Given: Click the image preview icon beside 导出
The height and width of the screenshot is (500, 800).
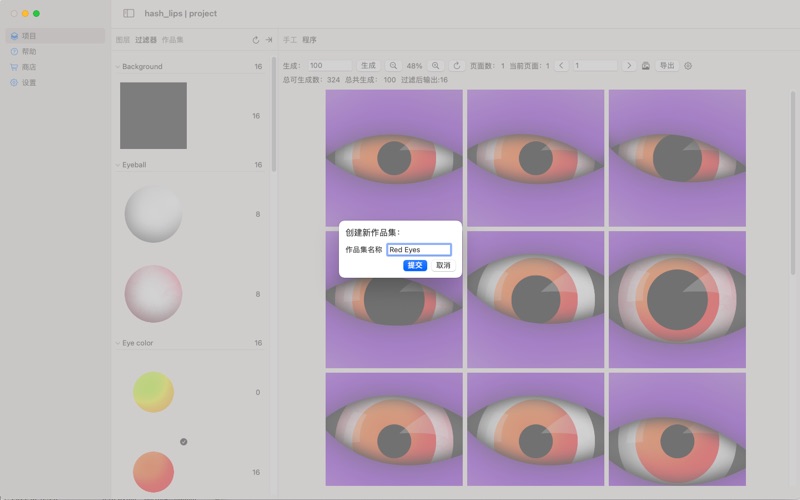Looking at the screenshot, I should click(646, 66).
